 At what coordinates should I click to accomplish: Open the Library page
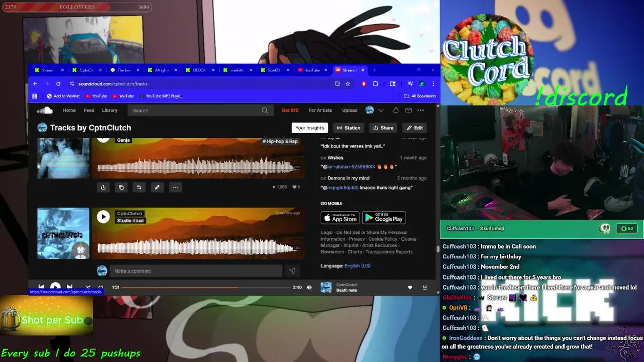click(x=110, y=110)
